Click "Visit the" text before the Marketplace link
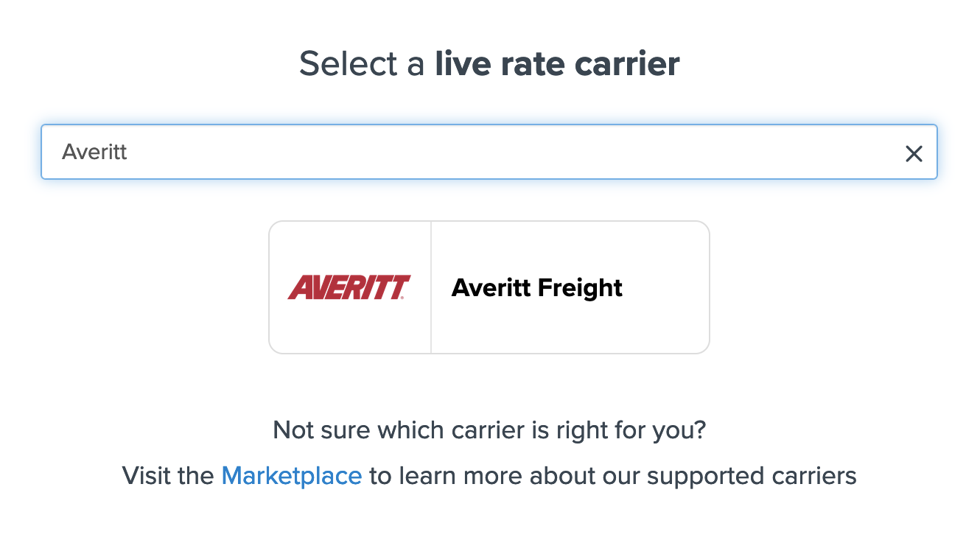980x554 pixels. tap(167, 476)
